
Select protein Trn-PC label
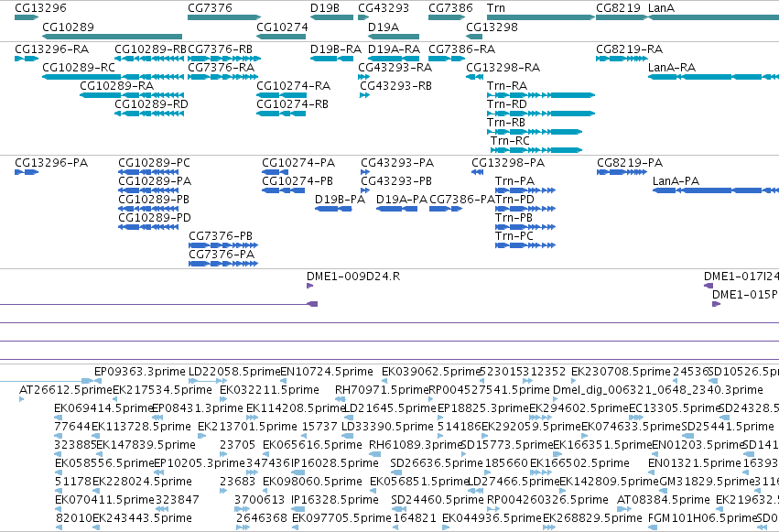point(514,236)
